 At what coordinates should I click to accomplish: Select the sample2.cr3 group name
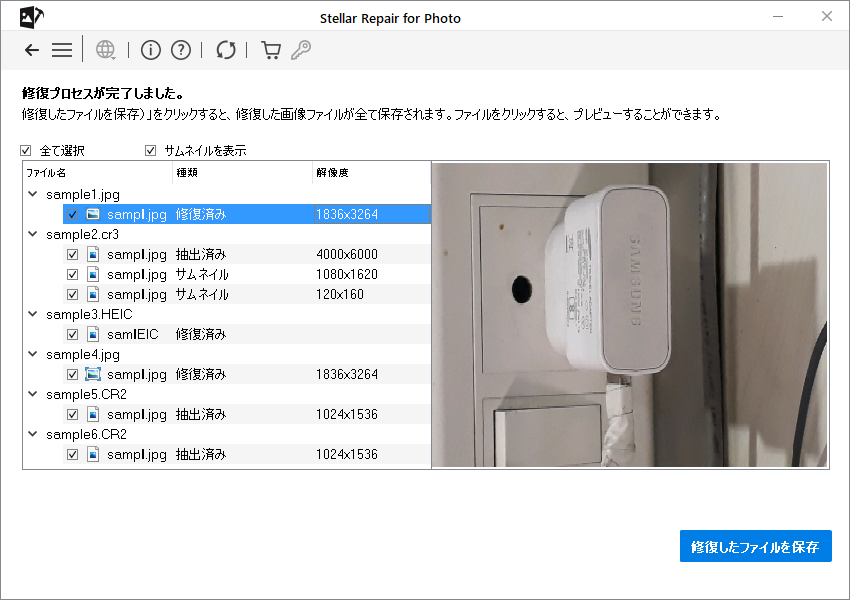pos(82,234)
